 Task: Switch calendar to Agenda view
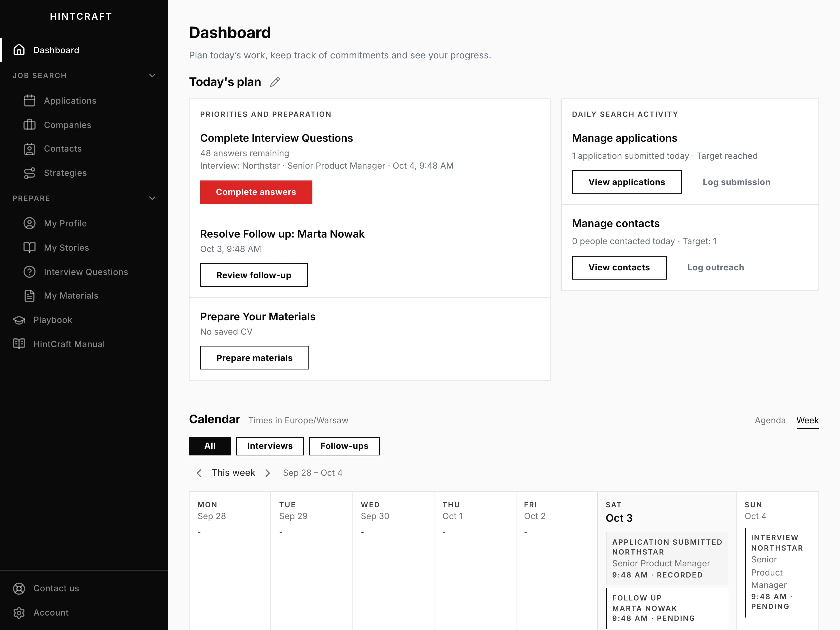[770, 420]
